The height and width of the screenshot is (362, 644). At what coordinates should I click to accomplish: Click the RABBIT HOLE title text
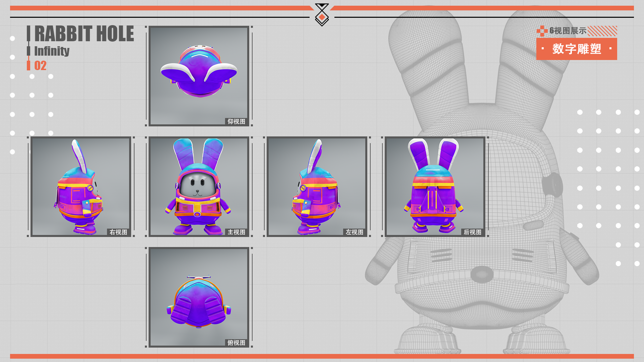(x=84, y=34)
